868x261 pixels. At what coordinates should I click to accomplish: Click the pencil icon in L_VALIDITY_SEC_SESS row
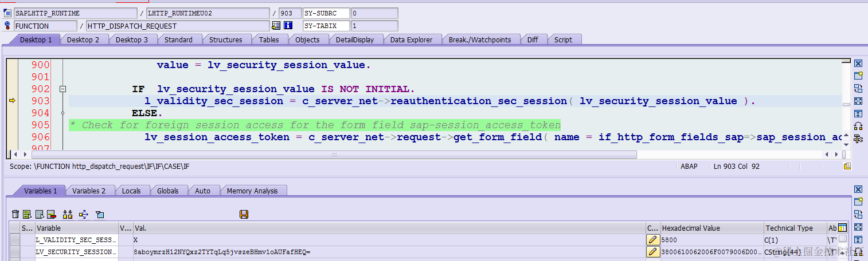(x=652, y=240)
